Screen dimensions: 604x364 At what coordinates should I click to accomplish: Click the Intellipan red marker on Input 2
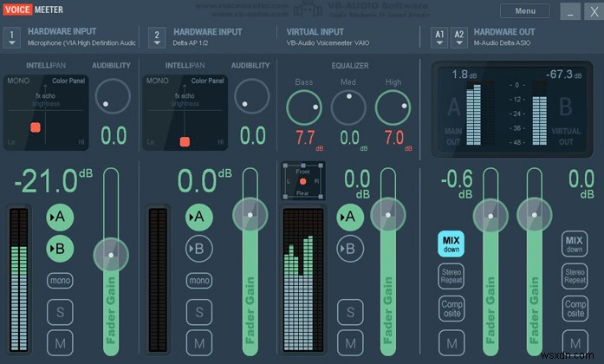click(185, 142)
